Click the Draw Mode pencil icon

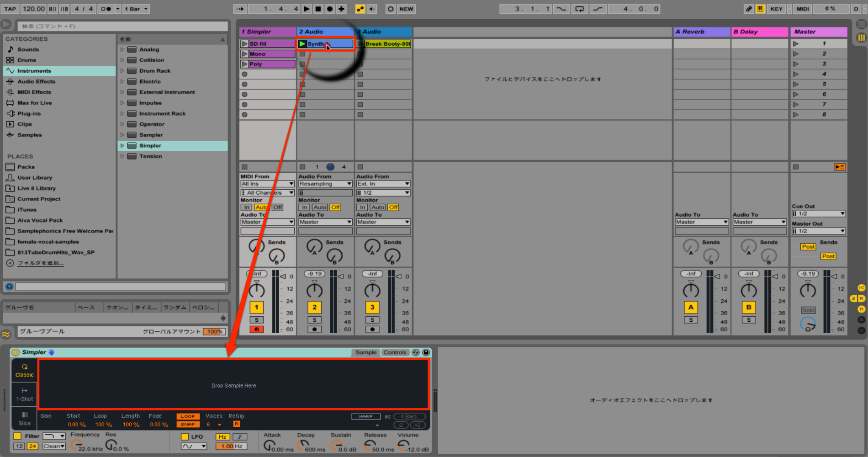[x=748, y=9]
